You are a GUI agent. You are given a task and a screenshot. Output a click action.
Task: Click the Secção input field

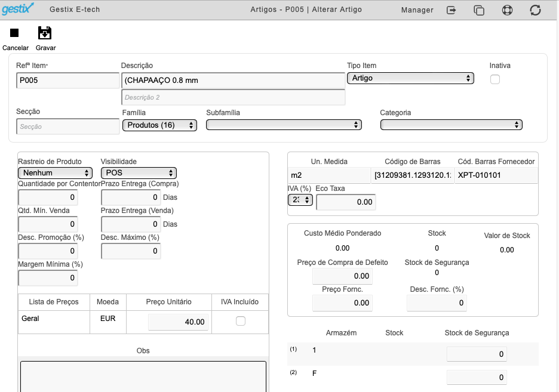(67, 126)
